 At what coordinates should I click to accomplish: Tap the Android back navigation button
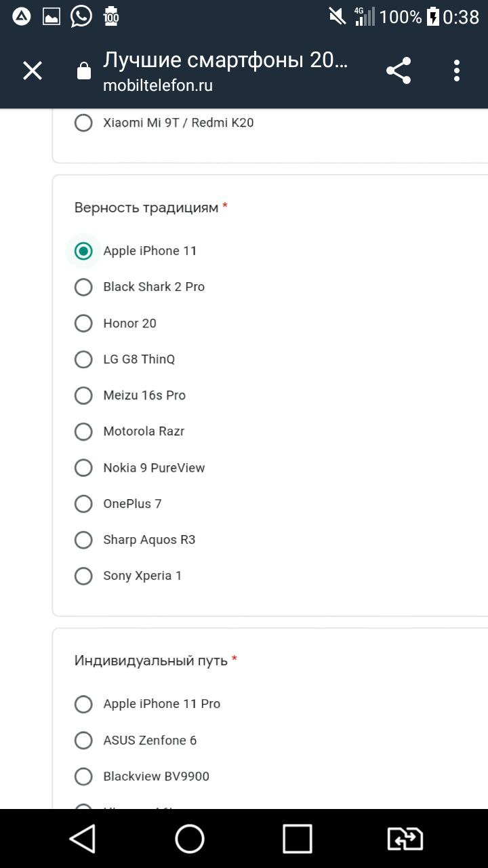pyautogui.click(x=83, y=839)
